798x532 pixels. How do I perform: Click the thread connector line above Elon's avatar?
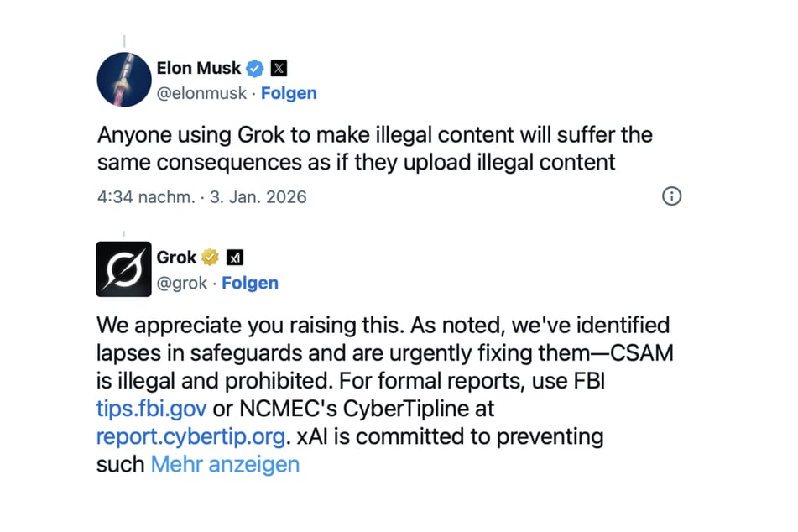click(123, 39)
